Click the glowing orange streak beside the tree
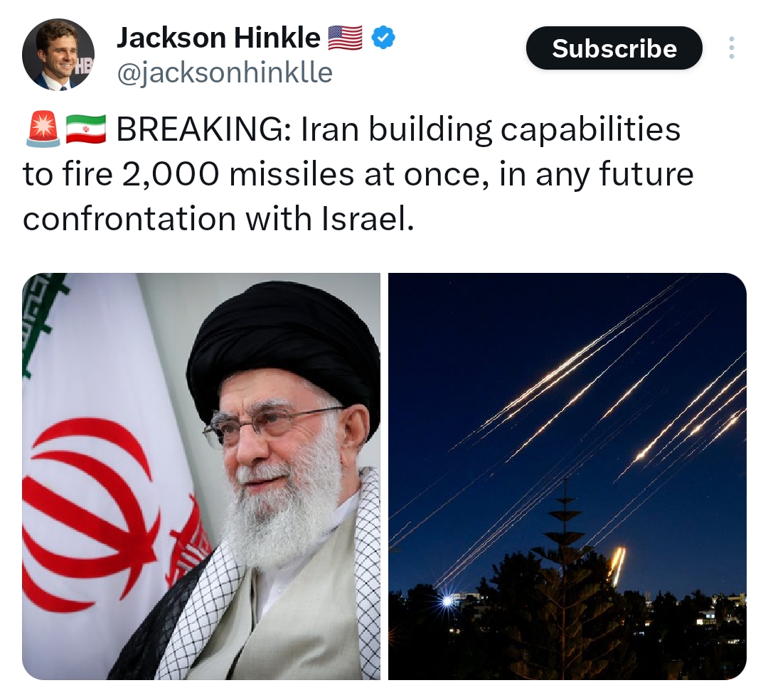The image size is (768, 700). pos(617,566)
